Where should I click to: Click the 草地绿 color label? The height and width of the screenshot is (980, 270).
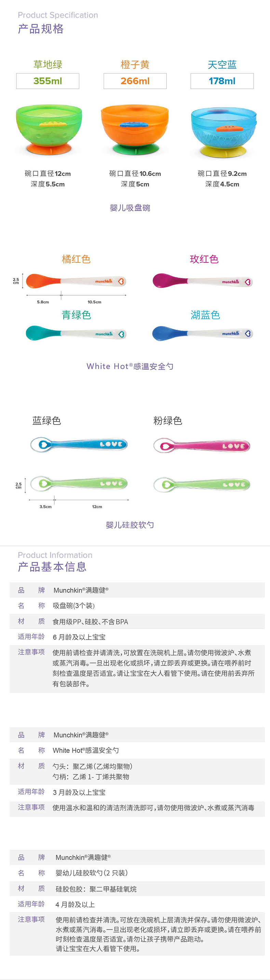(x=48, y=65)
